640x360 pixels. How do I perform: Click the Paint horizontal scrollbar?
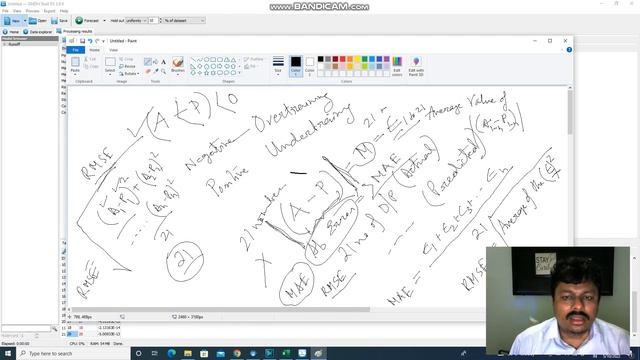coord(220,309)
